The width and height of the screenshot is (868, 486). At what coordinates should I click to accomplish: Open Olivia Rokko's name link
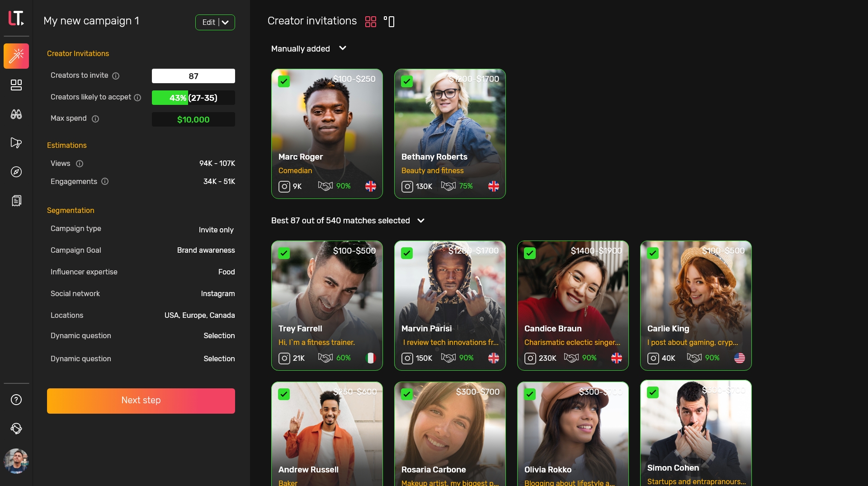(547, 470)
